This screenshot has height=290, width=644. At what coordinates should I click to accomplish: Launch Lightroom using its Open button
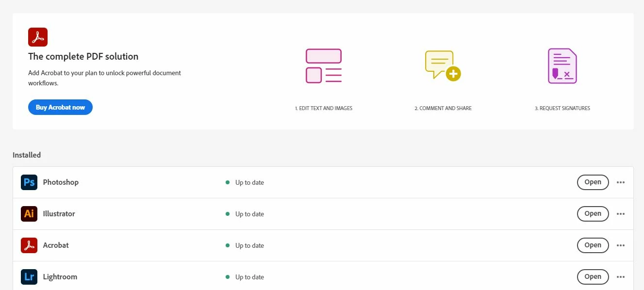[x=593, y=277]
